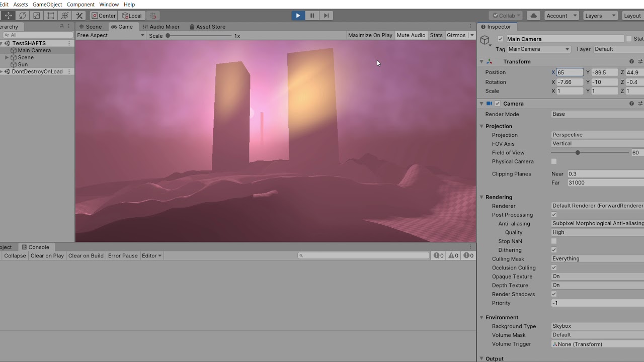Click the Field of View slider
Screen dimensions: 644x362
click(x=590, y=153)
